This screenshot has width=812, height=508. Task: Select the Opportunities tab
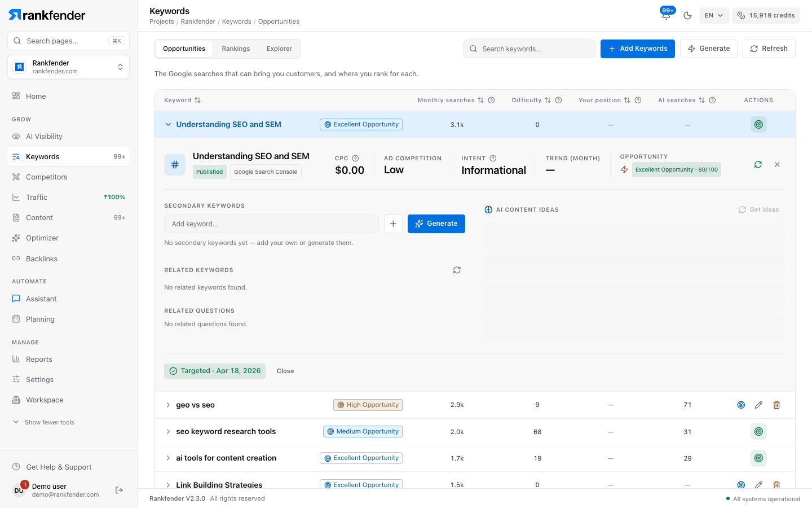tap(184, 49)
